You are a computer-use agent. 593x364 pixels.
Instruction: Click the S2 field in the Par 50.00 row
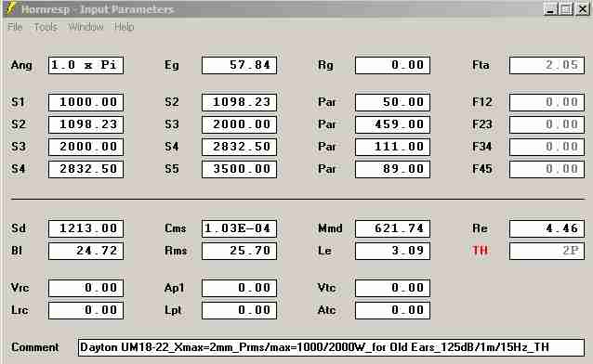click(240, 102)
